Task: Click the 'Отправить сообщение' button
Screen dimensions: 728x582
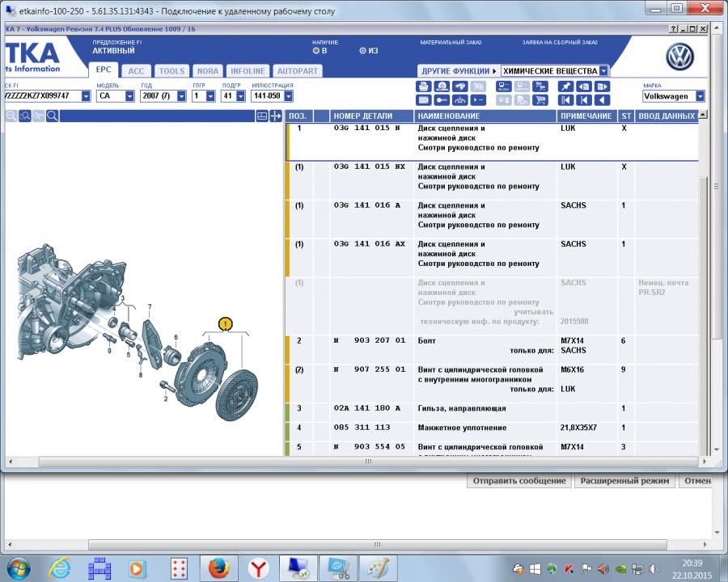Action: coord(519,481)
